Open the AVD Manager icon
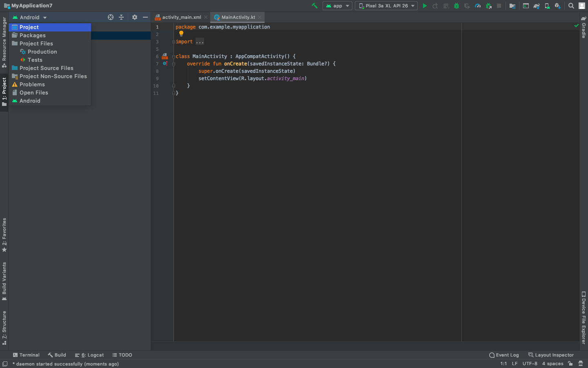 coord(547,6)
